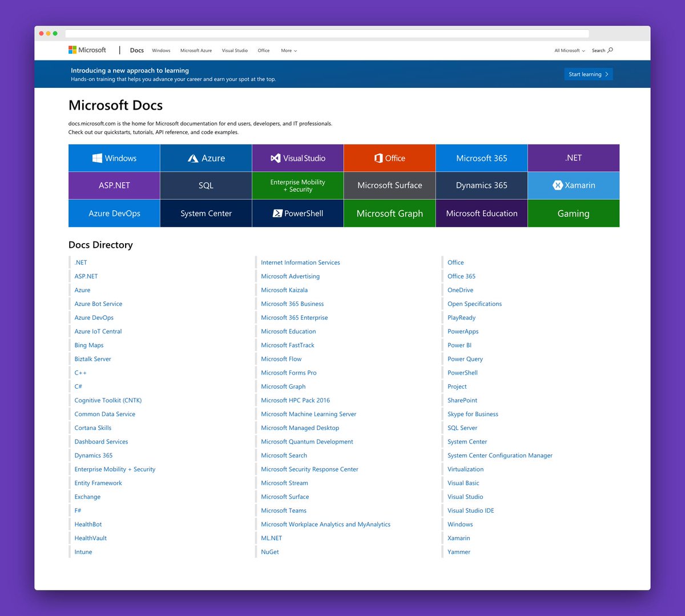Open the Common Data Service link
The height and width of the screenshot is (616, 685).
pos(105,414)
